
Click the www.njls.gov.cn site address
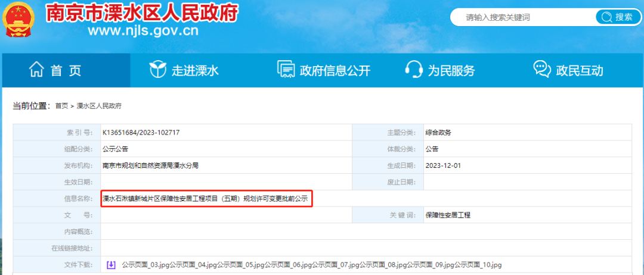143,31
